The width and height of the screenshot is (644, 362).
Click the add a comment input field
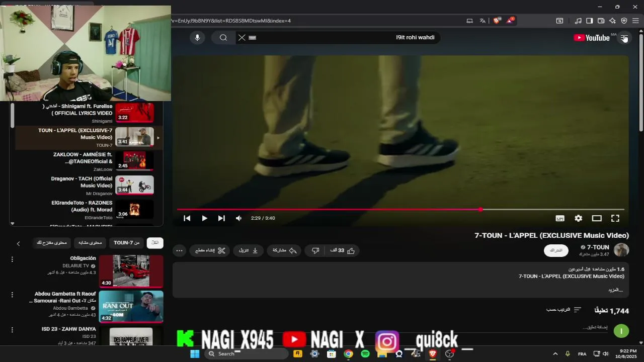tap(595, 327)
